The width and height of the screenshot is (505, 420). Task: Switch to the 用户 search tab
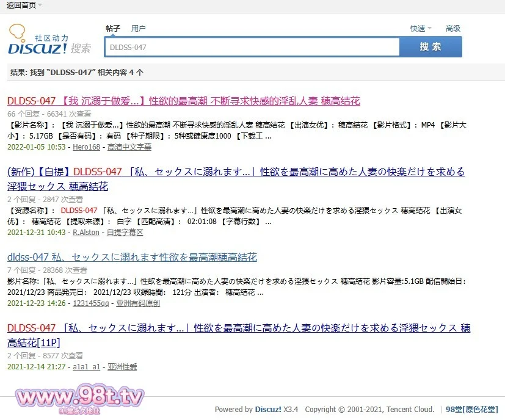[139, 29]
